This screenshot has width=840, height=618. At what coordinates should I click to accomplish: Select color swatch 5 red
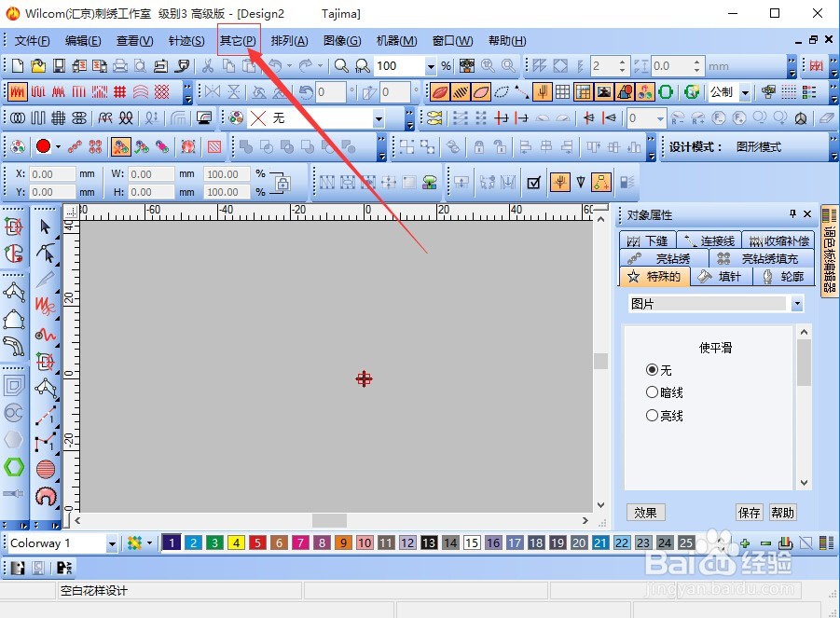257,543
